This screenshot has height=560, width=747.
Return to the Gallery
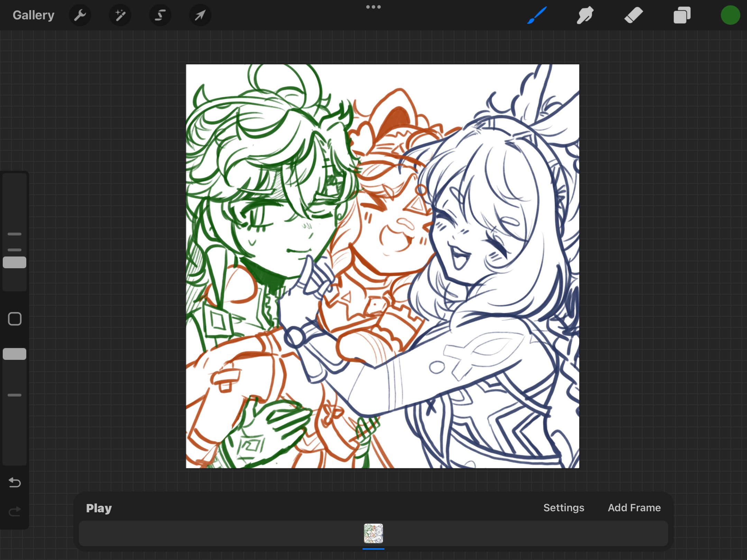coord(34,15)
